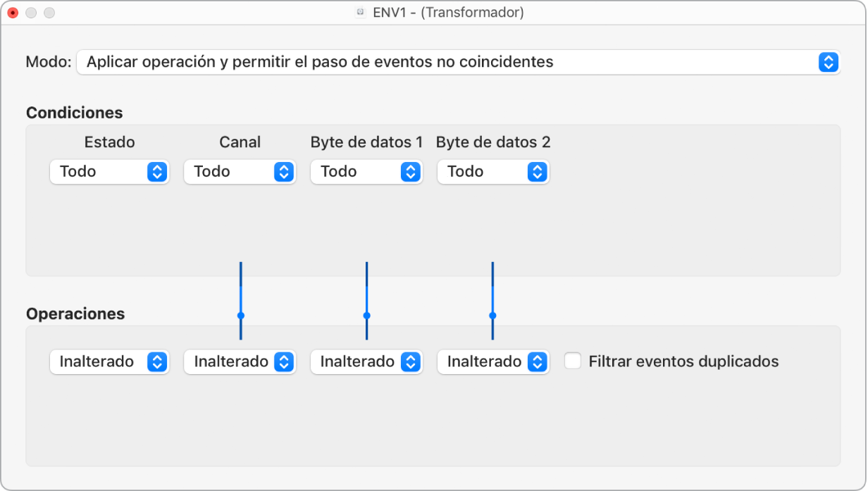This screenshot has width=868, height=491.
Task: Click the Byte de datos 1 connection handle
Action: point(366,316)
